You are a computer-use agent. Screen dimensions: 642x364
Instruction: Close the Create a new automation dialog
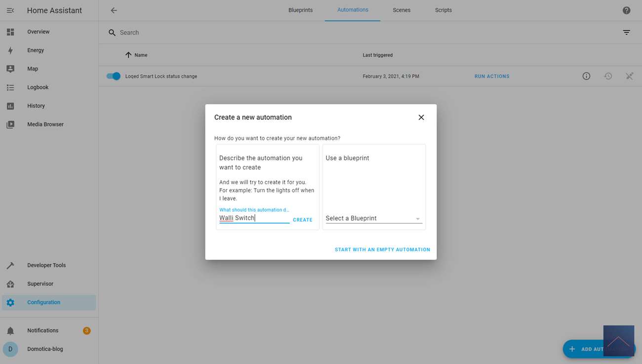pyautogui.click(x=421, y=118)
